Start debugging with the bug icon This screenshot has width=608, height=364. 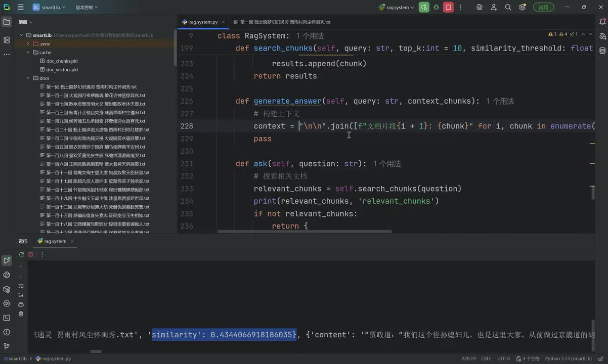pyautogui.click(x=436, y=7)
